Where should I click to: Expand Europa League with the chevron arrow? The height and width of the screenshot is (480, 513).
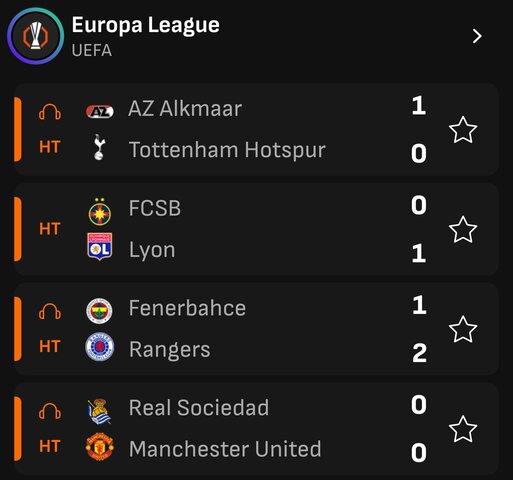coord(477,36)
